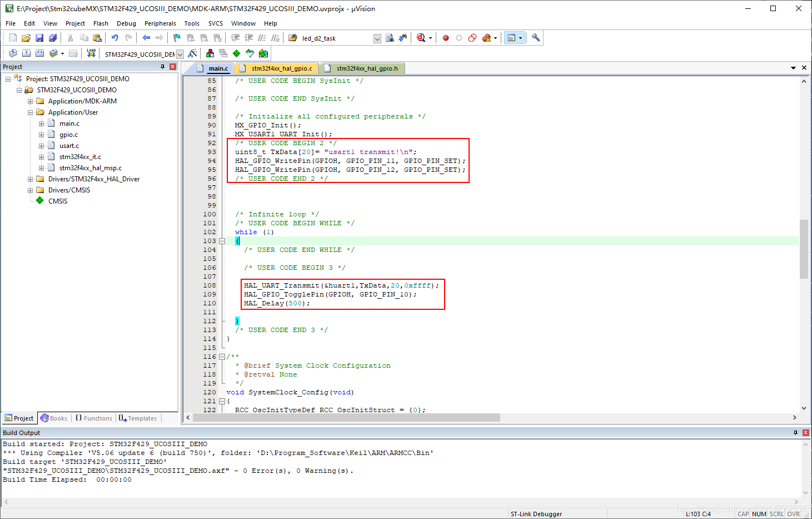Save the current file with the floppy icon
The image size is (812, 519).
pyautogui.click(x=39, y=38)
